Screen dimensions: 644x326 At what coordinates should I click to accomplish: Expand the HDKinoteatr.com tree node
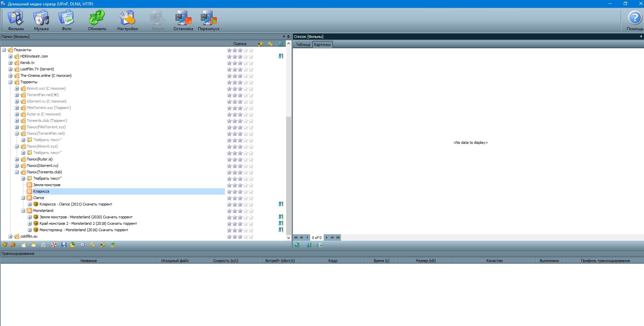[x=10, y=57]
